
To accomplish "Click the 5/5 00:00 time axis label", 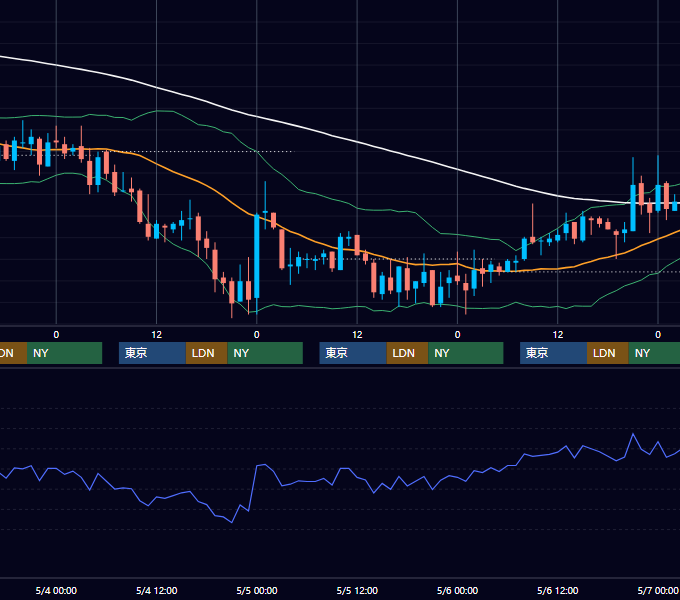I will (x=257, y=590).
